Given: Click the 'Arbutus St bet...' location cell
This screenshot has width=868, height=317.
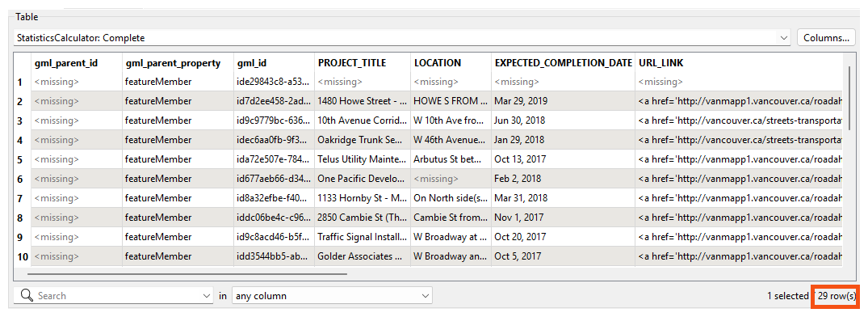Looking at the screenshot, I should pos(451,159).
